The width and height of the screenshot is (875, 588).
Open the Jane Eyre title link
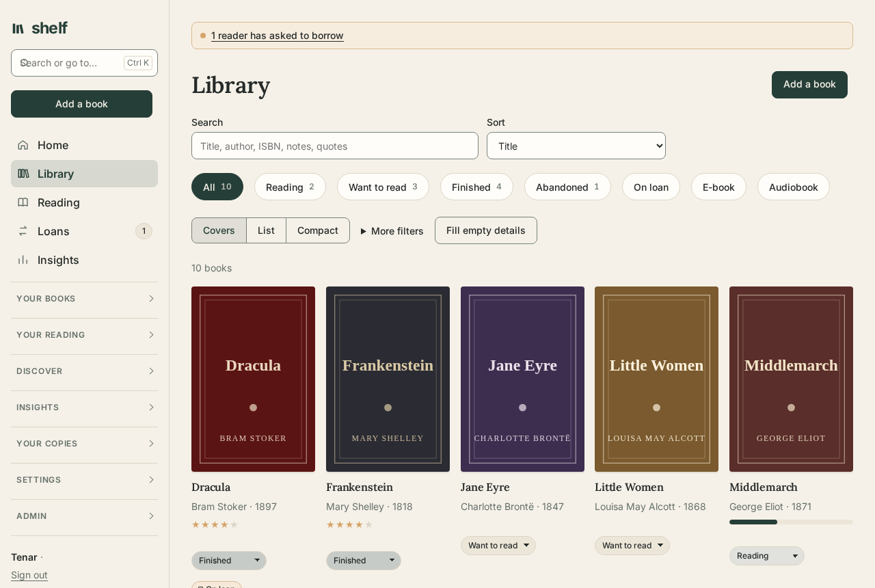click(x=485, y=487)
